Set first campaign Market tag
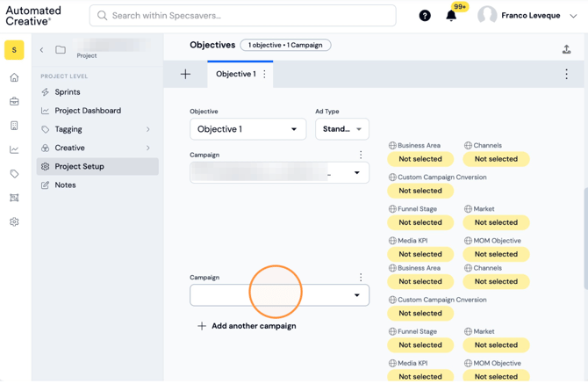The height and width of the screenshot is (384, 588). tap(496, 222)
